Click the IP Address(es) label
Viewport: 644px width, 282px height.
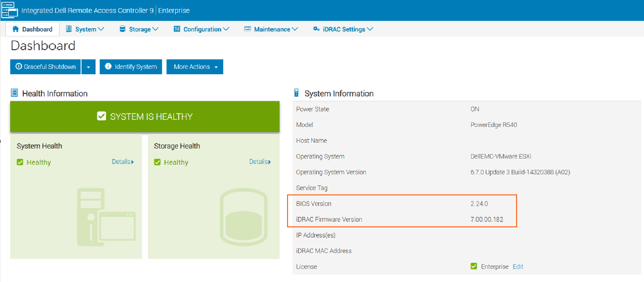316,235
